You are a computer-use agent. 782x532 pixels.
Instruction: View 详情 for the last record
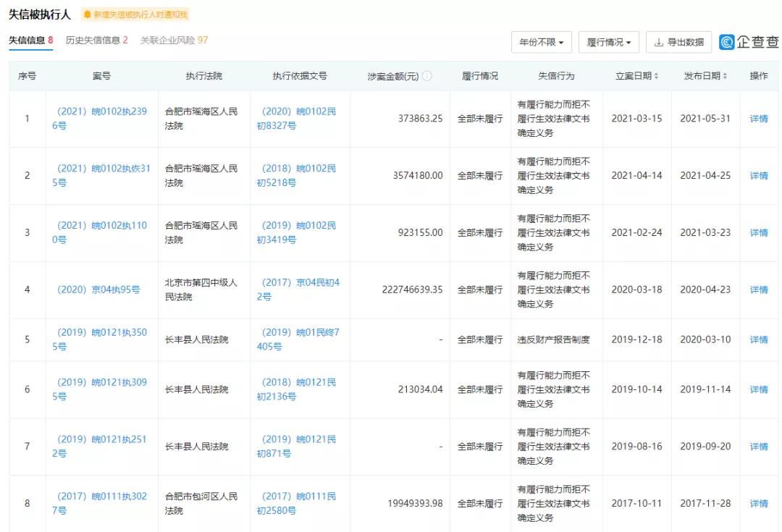coord(758,504)
